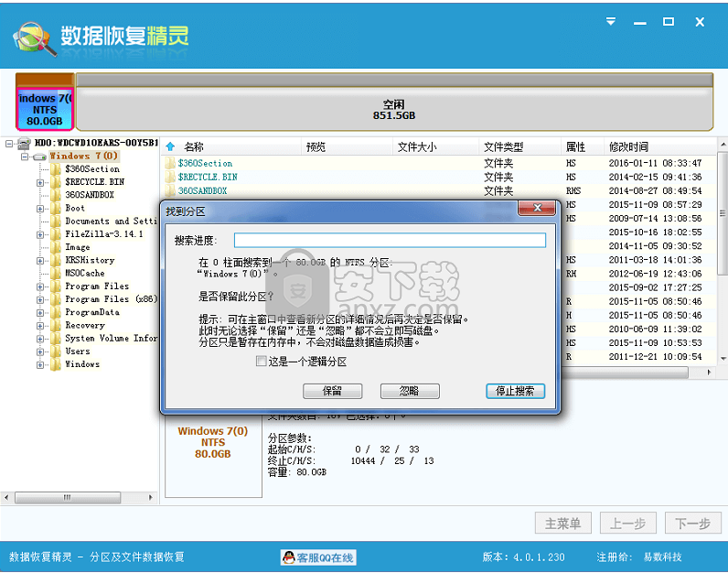
Task: Click the MSOCache folder icon in tree
Action: [x=56, y=274]
